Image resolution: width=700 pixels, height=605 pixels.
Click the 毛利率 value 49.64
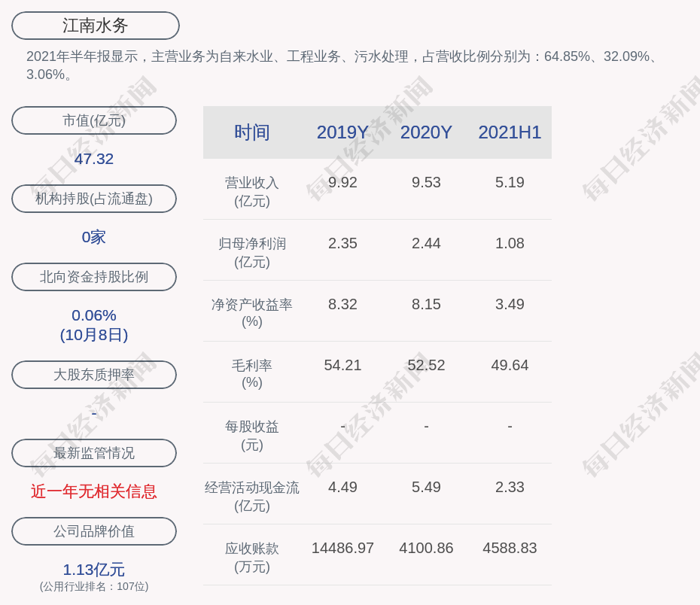tap(510, 365)
